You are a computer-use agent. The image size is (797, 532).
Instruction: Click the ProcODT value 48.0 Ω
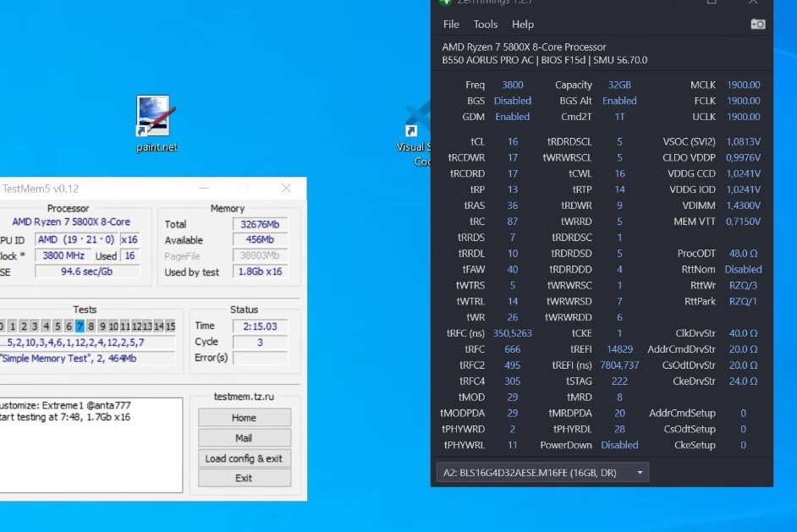pyautogui.click(x=743, y=253)
